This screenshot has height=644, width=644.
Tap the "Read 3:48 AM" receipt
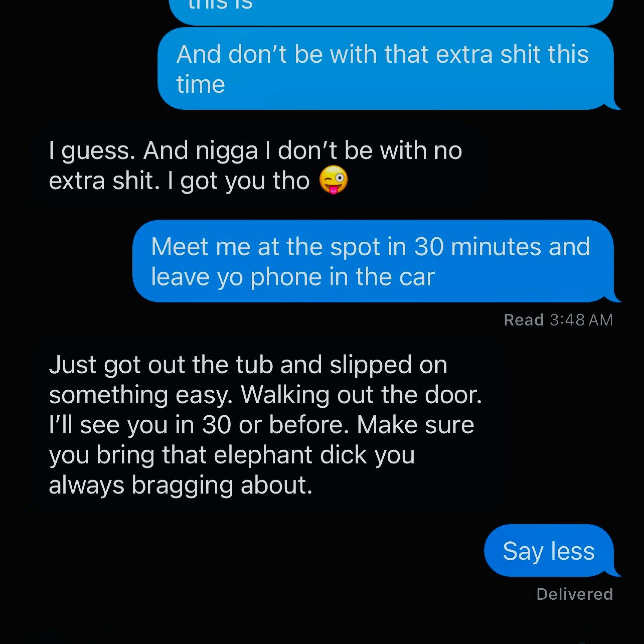558,320
